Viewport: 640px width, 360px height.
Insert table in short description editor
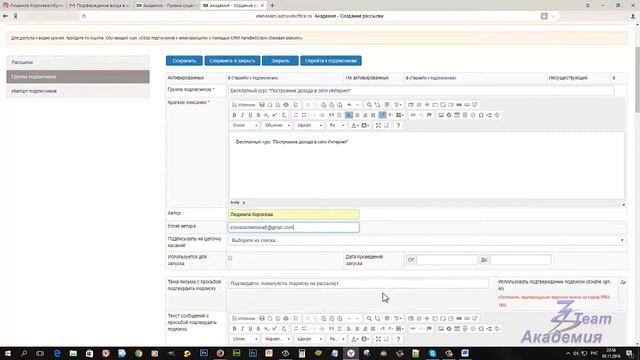point(457,115)
